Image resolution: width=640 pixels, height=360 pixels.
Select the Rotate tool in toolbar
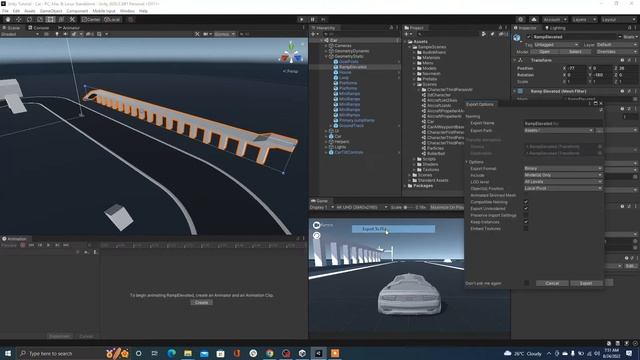tap(29, 20)
